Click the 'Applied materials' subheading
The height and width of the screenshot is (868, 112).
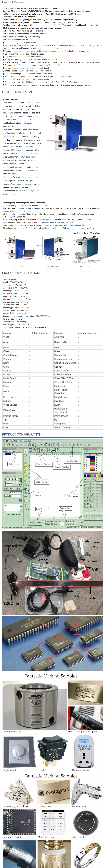[10, 99]
